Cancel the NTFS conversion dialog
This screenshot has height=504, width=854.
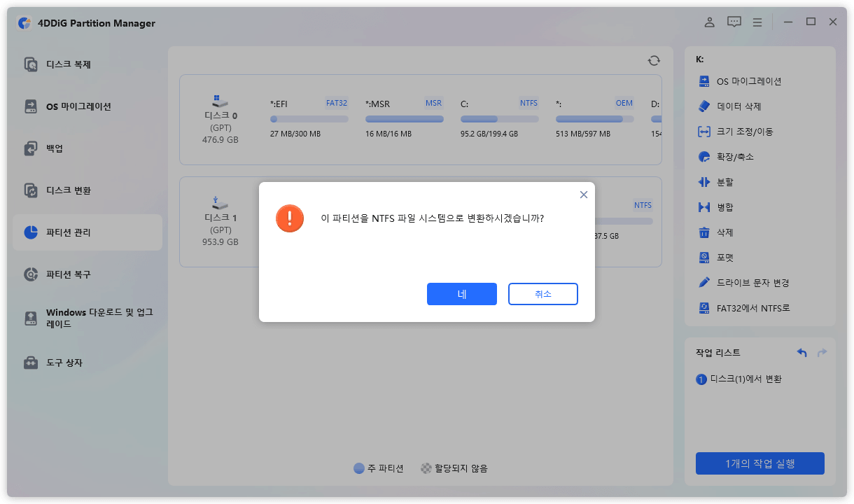coord(542,294)
